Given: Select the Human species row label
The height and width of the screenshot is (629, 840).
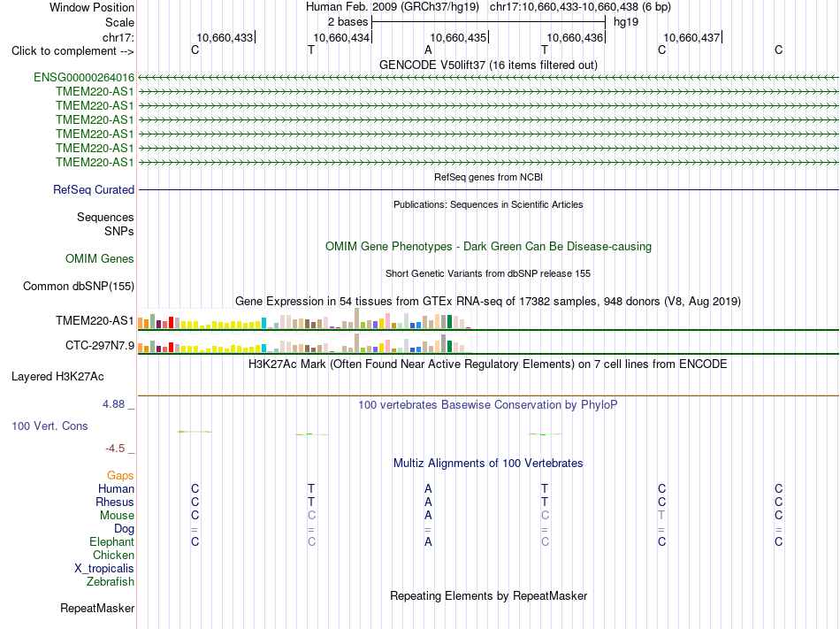Looking at the screenshot, I should click(x=116, y=488).
